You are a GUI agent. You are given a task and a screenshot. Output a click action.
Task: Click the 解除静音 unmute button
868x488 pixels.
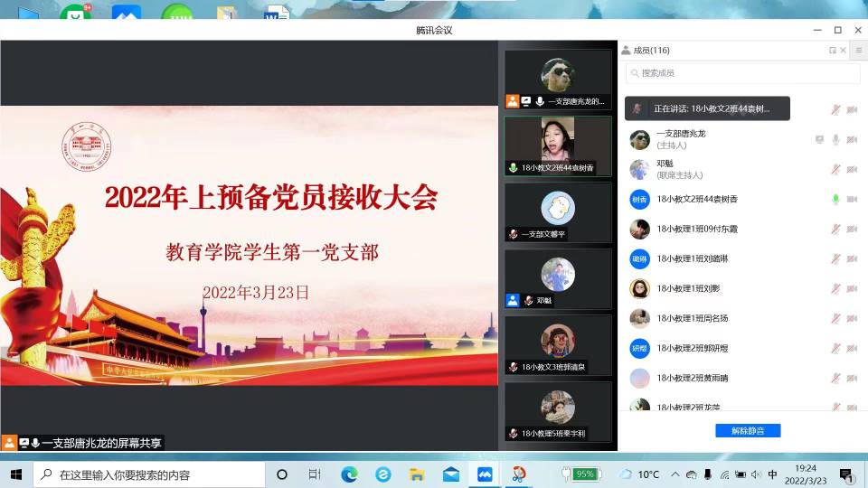(x=748, y=431)
